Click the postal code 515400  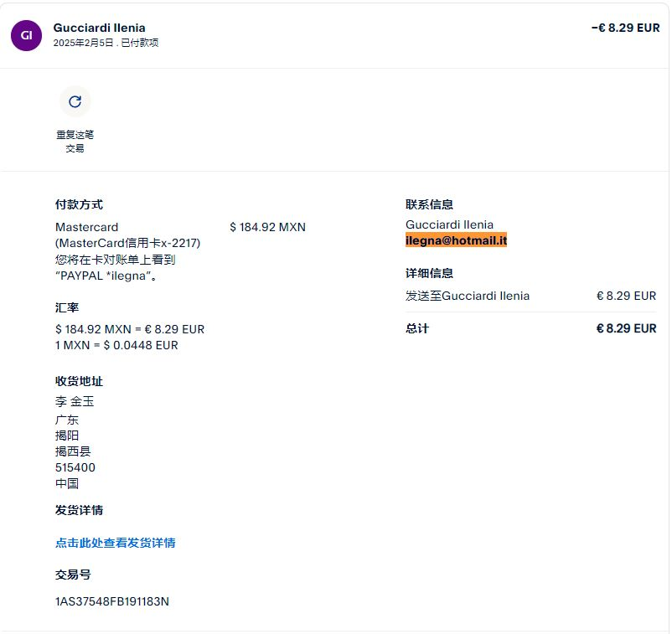[x=75, y=467]
